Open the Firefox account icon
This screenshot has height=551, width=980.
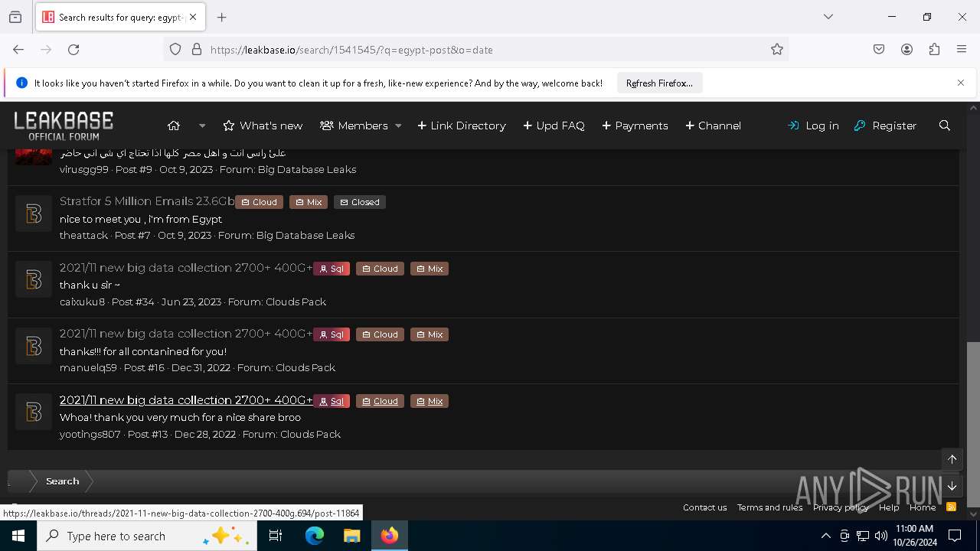pyautogui.click(x=906, y=50)
